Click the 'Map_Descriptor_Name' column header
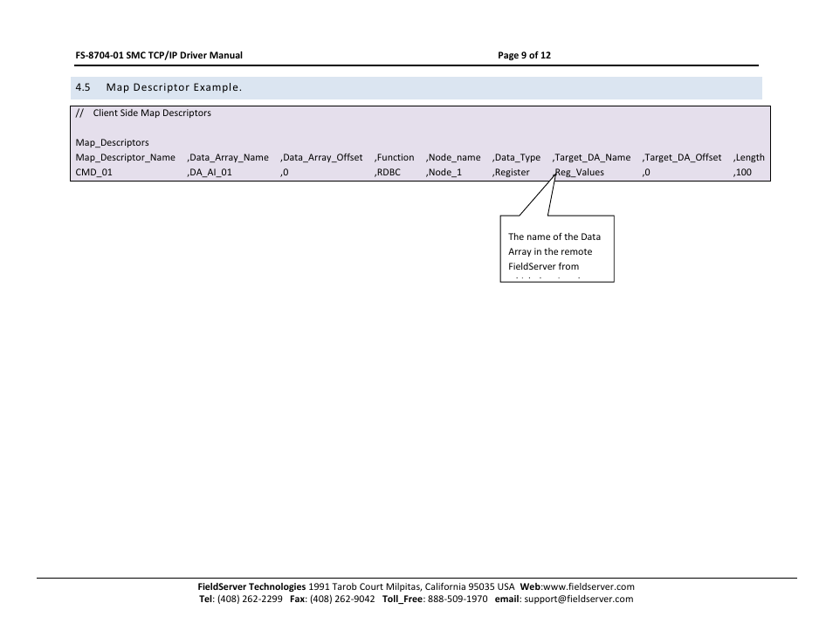The image size is (833, 644). point(126,157)
